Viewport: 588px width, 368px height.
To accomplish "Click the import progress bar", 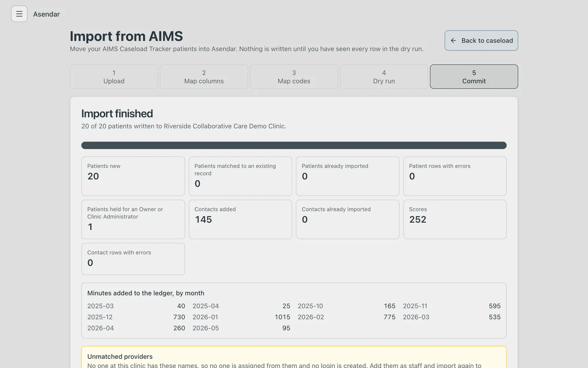I will pos(294,145).
